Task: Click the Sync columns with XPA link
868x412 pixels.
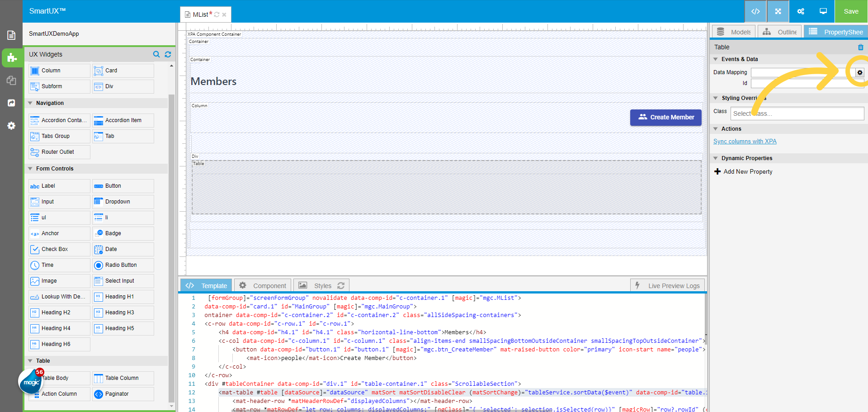Action: [745, 141]
